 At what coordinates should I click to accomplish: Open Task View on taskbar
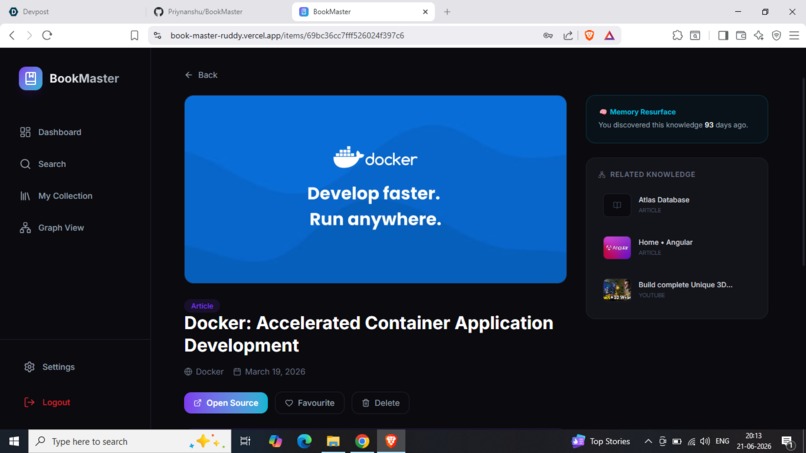click(245, 441)
